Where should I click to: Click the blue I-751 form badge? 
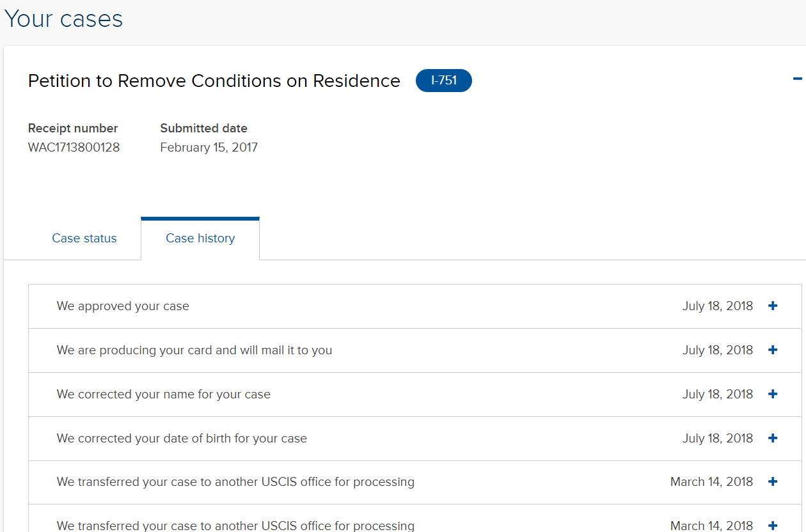(x=443, y=81)
